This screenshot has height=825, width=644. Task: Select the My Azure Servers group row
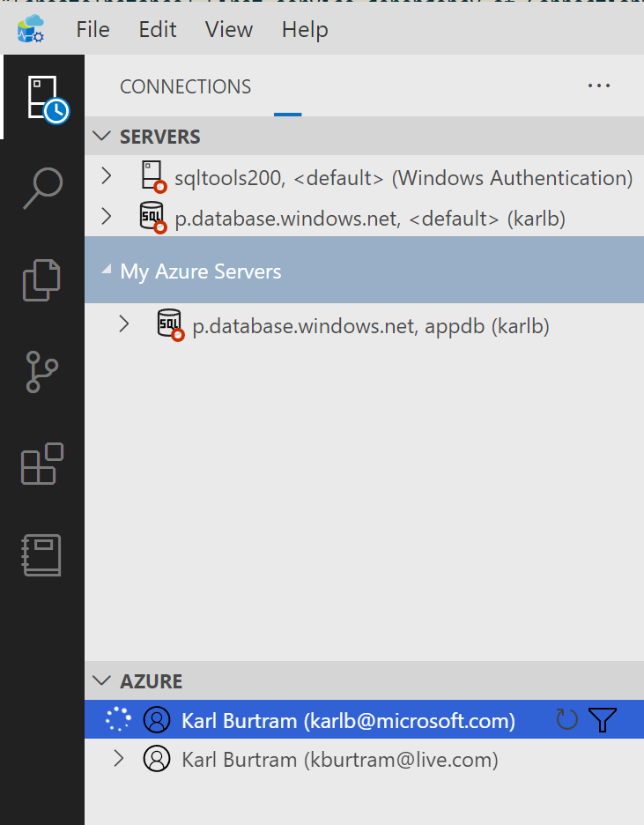click(x=364, y=270)
